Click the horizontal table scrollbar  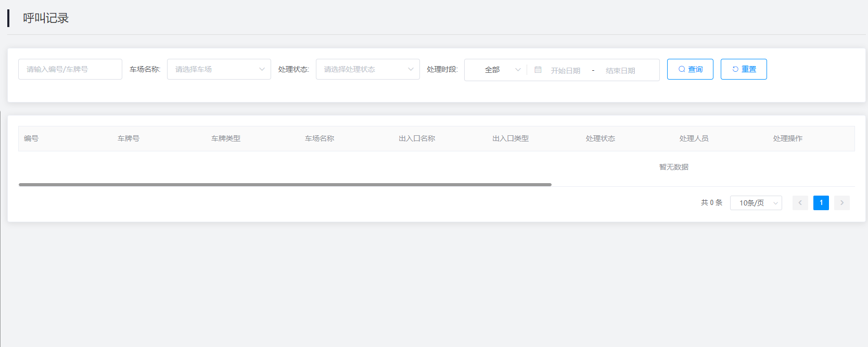pyautogui.click(x=285, y=185)
